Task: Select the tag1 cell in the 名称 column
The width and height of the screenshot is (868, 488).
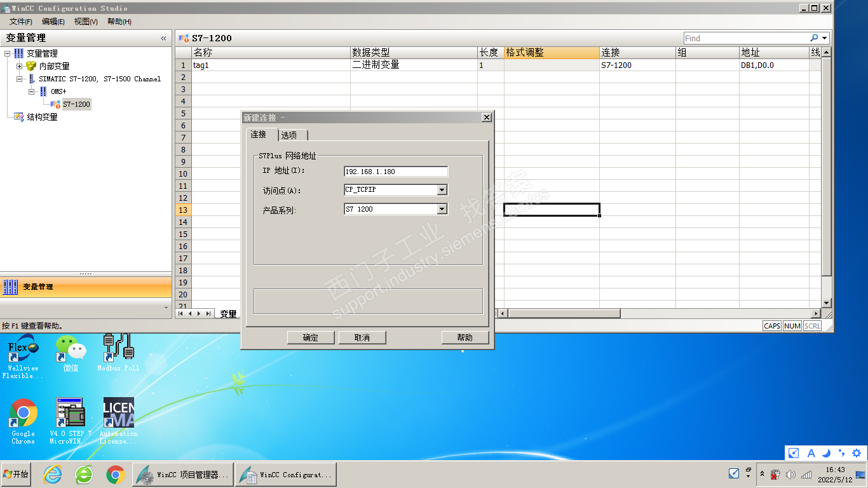Action: [x=271, y=65]
